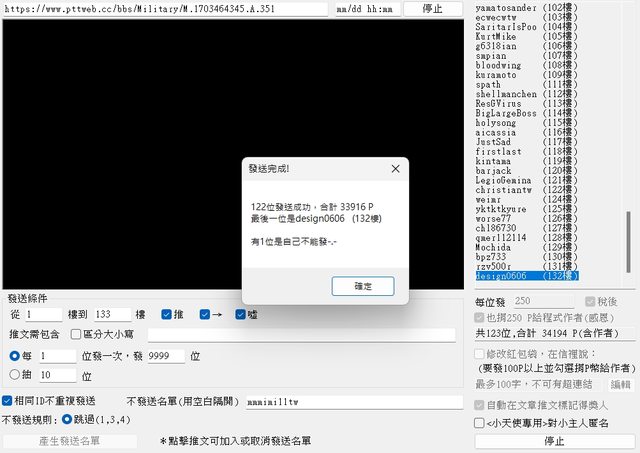The width and height of the screenshot is (640, 453).
Task: Close the 發送完成 dialog with X
Action: click(395, 169)
